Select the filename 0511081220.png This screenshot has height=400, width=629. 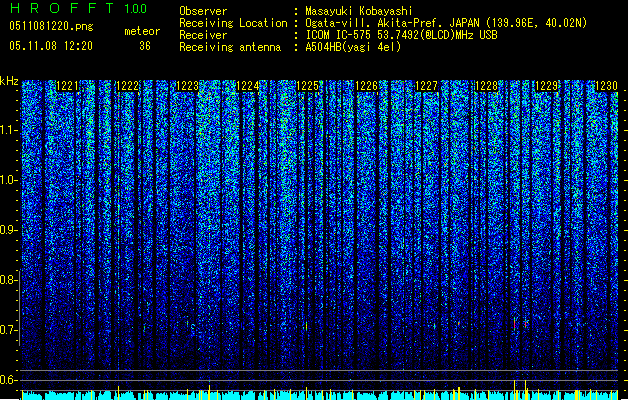pos(51,26)
